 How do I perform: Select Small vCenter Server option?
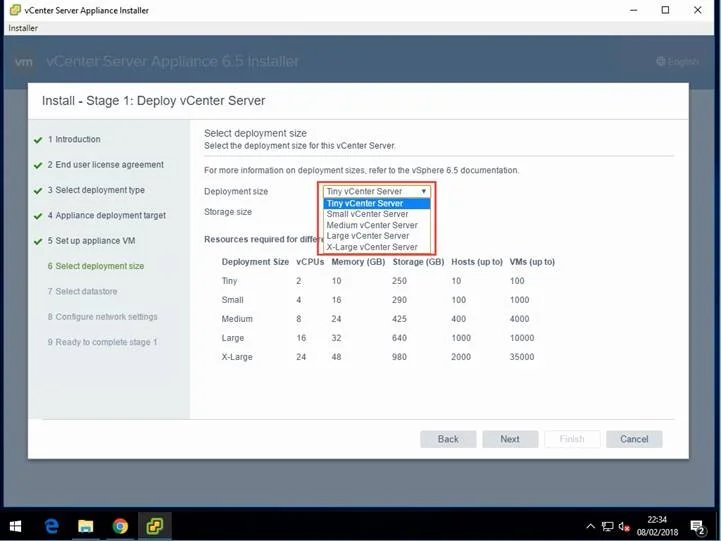click(x=377, y=214)
